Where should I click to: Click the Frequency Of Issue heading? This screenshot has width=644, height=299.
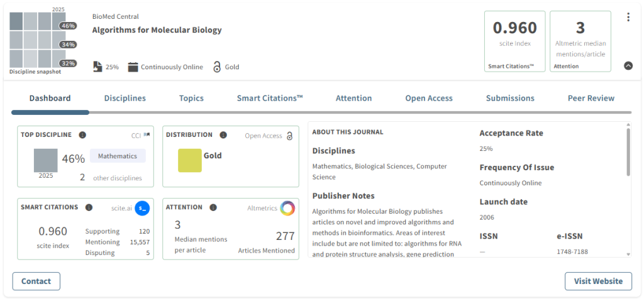click(517, 167)
